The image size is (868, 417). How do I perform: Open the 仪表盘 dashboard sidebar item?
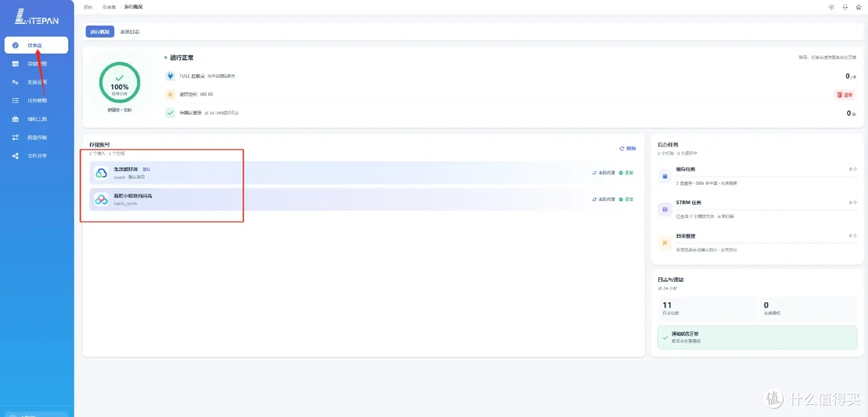pyautogui.click(x=36, y=45)
